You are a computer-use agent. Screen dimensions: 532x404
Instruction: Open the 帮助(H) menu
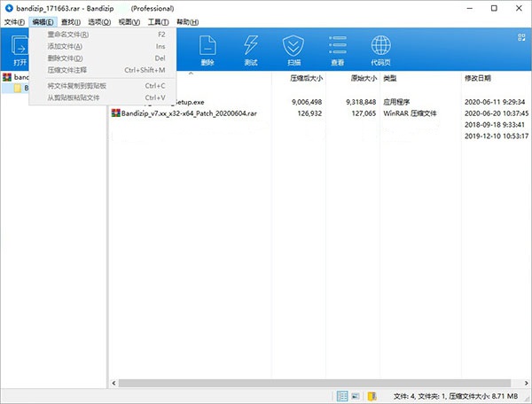click(187, 22)
